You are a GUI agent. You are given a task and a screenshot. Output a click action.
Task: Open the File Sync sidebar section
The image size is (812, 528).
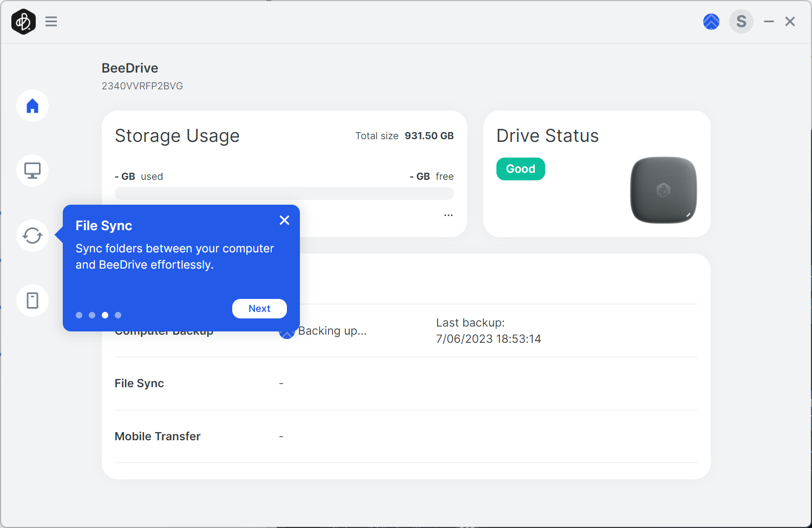pyautogui.click(x=32, y=236)
